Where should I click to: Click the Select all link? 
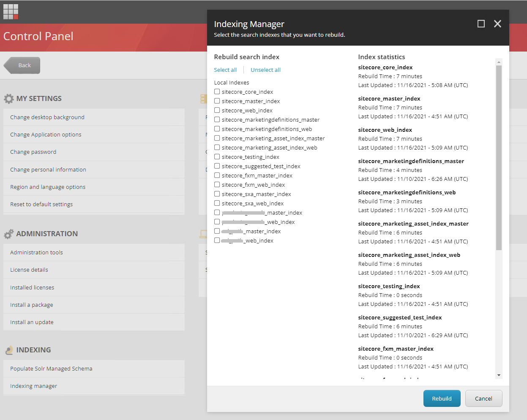225,70
